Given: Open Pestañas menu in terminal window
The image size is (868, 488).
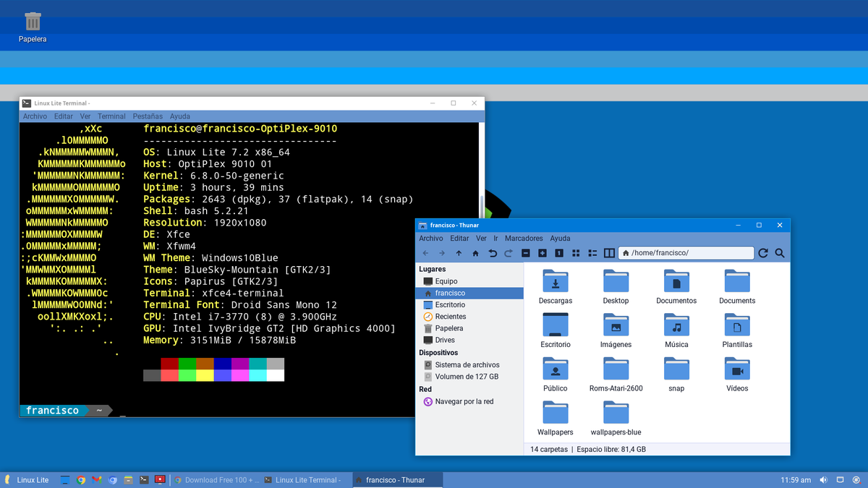Looking at the screenshot, I should 148,116.
